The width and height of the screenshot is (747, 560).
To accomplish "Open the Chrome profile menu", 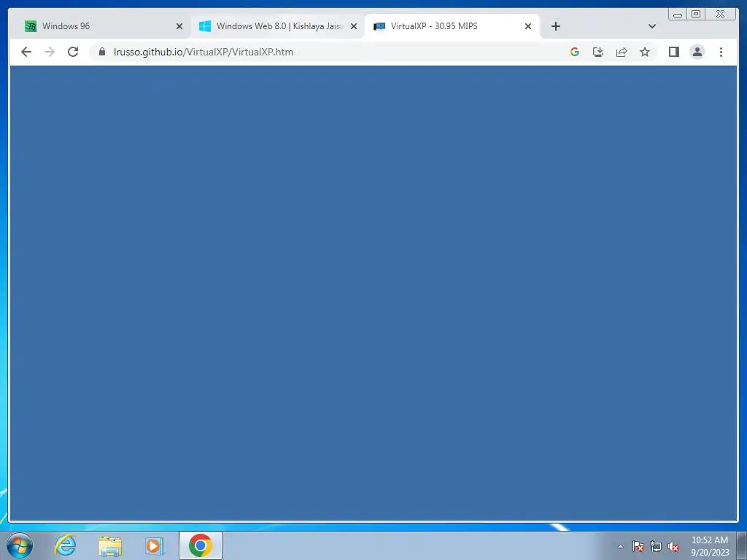I will pos(697,52).
